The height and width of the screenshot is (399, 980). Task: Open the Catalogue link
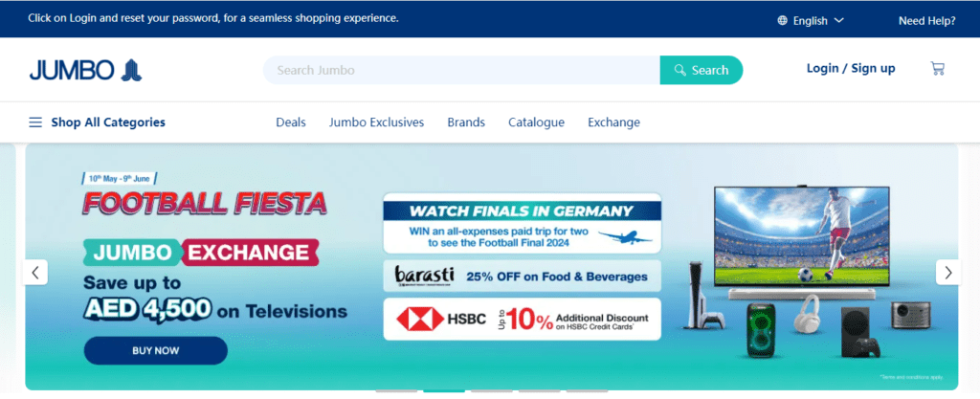(536, 122)
